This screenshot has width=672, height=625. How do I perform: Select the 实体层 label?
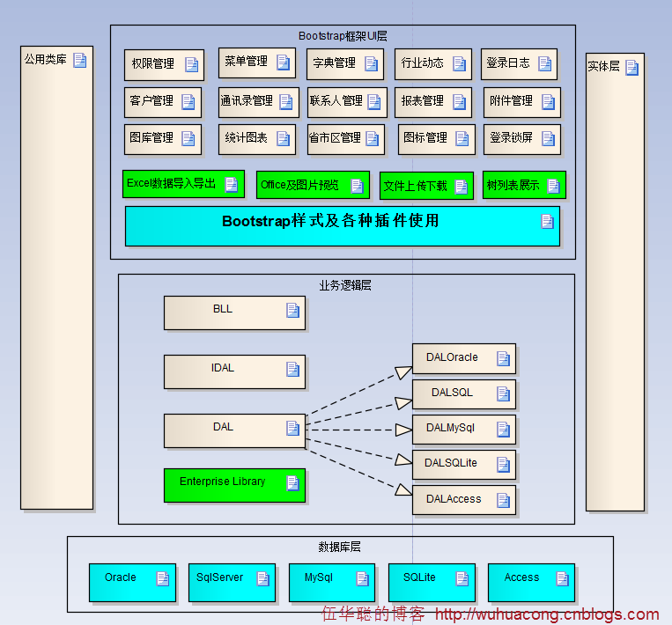pyautogui.click(x=604, y=66)
